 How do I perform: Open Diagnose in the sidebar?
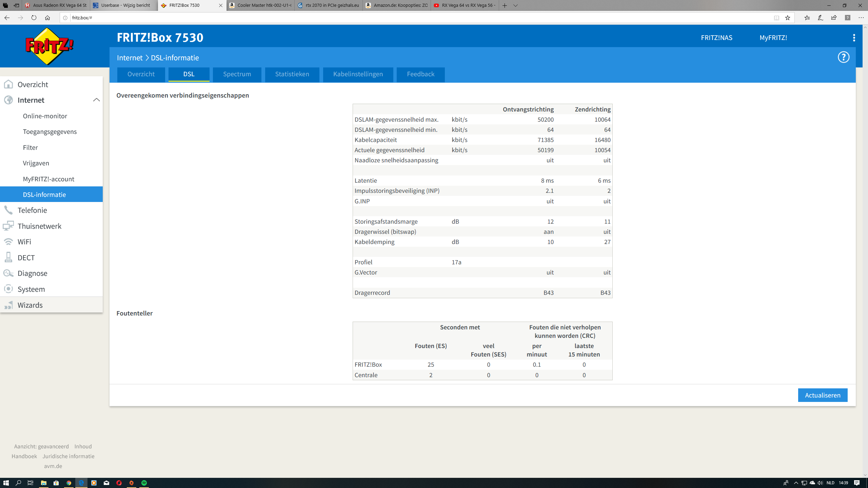(x=32, y=273)
